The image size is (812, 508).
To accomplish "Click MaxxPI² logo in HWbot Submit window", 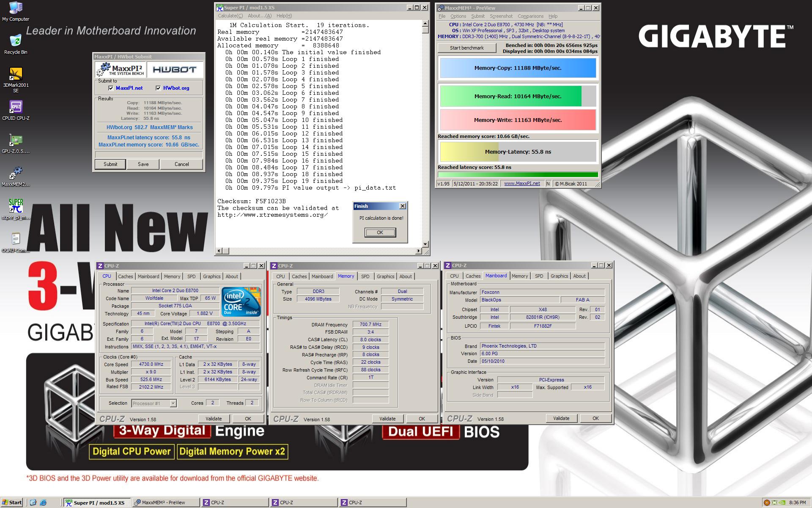I will (x=121, y=70).
